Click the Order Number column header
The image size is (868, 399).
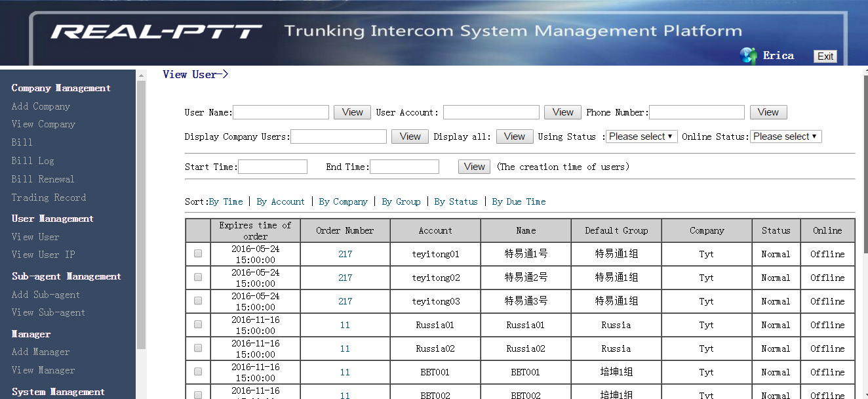[x=345, y=230]
